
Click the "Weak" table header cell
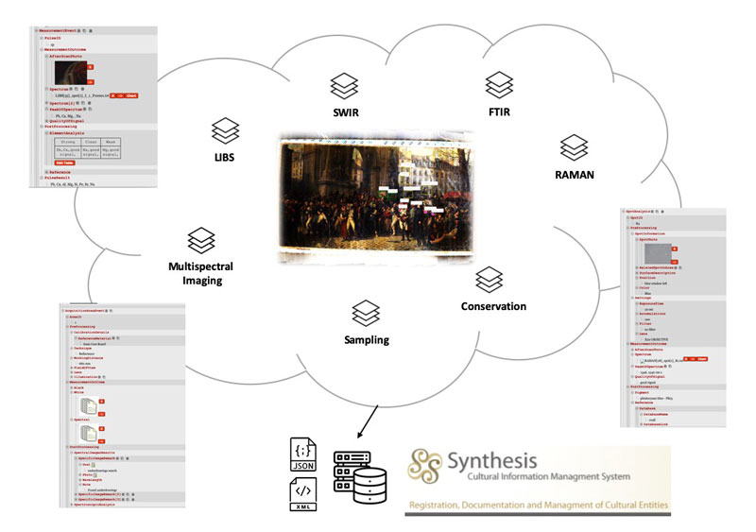click(x=111, y=143)
